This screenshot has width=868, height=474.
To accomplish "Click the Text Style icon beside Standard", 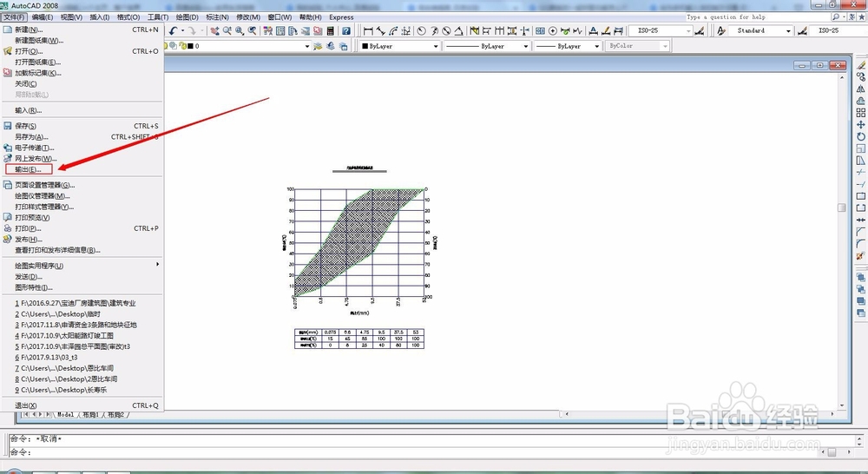I will tap(720, 31).
